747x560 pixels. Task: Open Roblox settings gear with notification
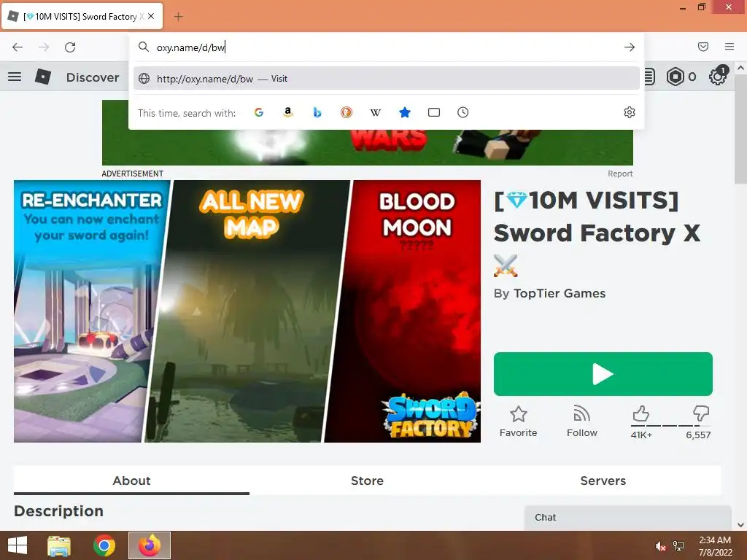click(718, 76)
